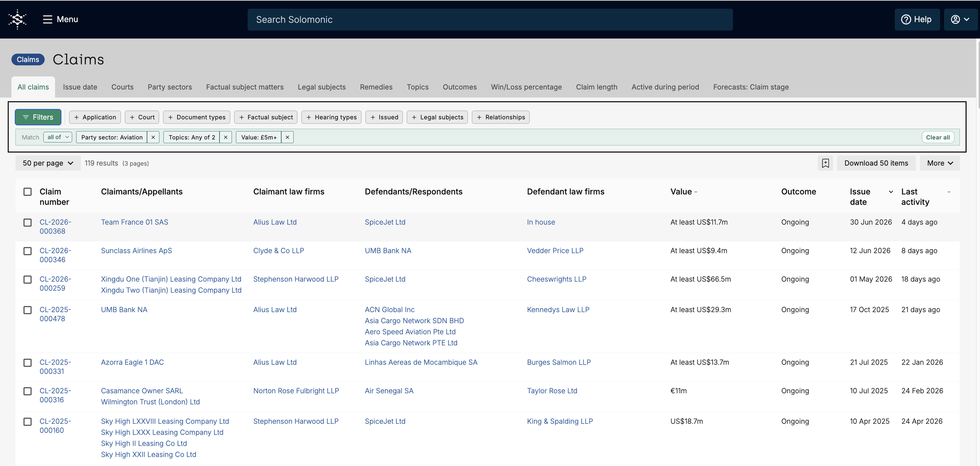Select checkbox for claim CL-2025-000316
The width and height of the screenshot is (980, 466).
point(27,392)
